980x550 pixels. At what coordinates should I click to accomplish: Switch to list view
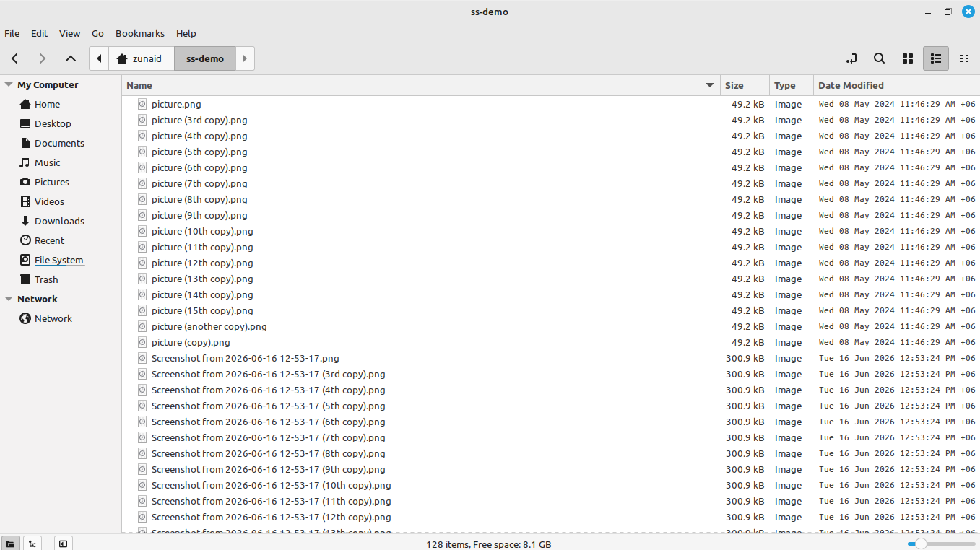click(x=936, y=58)
